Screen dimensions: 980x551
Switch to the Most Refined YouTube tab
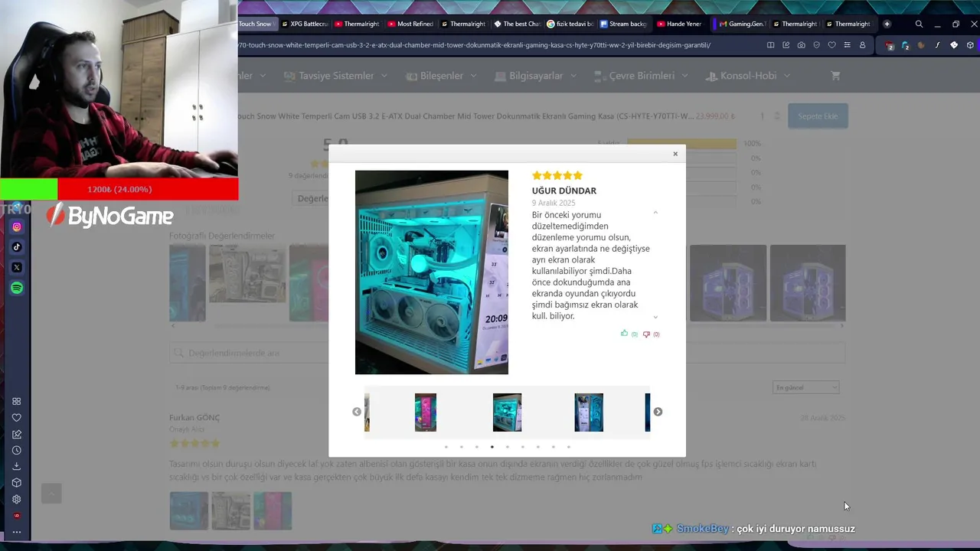click(410, 24)
